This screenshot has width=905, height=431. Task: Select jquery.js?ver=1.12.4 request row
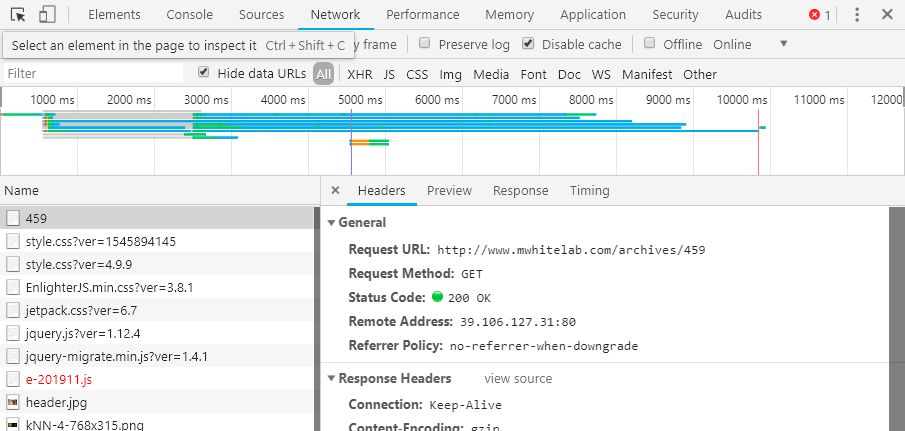coord(157,333)
